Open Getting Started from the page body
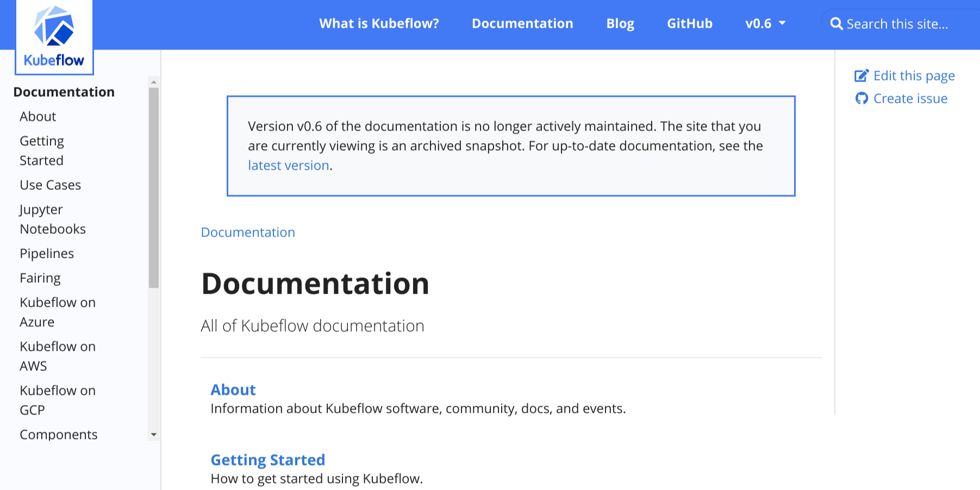 coord(268,460)
